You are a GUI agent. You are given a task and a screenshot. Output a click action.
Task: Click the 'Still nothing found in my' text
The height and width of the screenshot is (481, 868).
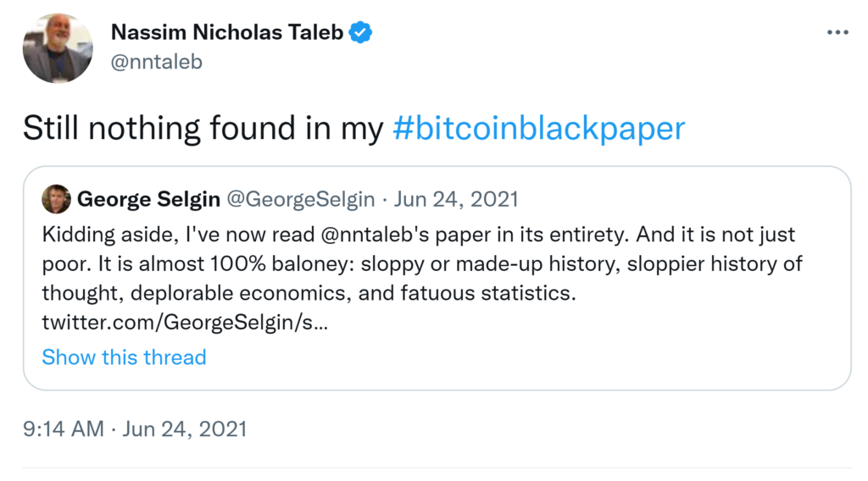pyautogui.click(x=203, y=128)
